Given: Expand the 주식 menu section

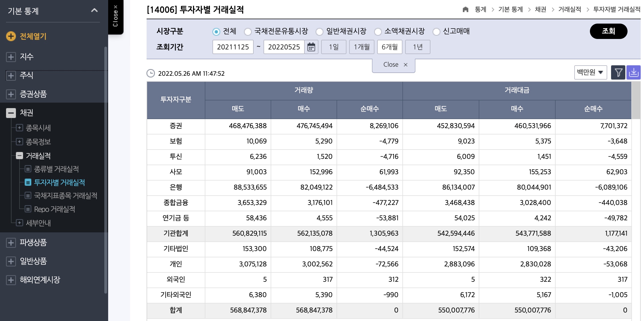Looking at the screenshot, I should point(11,75).
